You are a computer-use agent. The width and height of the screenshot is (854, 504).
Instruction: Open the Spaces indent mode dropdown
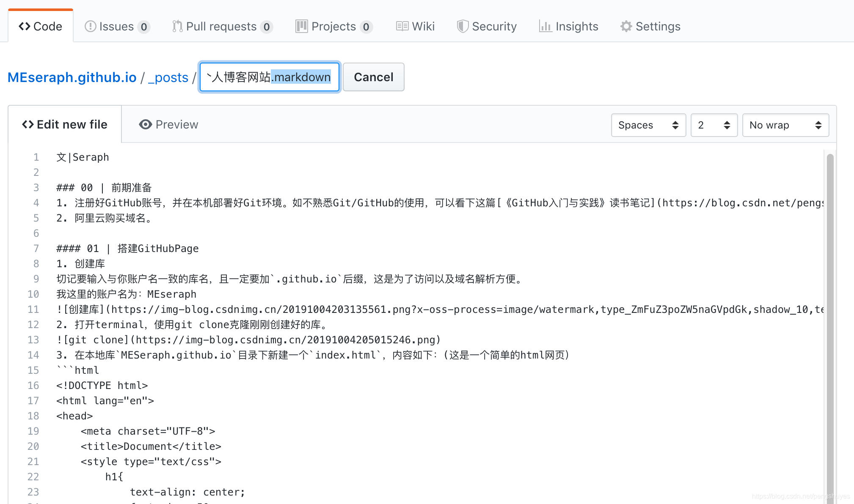pyautogui.click(x=648, y=125)
